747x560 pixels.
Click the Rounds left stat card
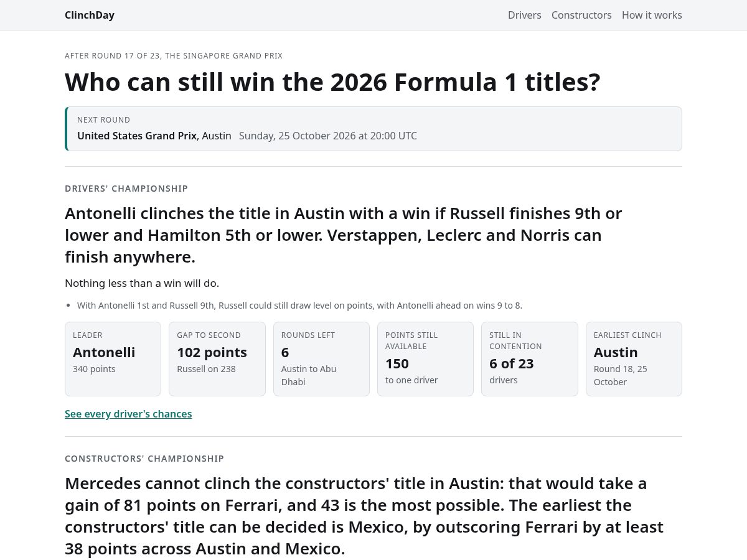coord(321,359)
